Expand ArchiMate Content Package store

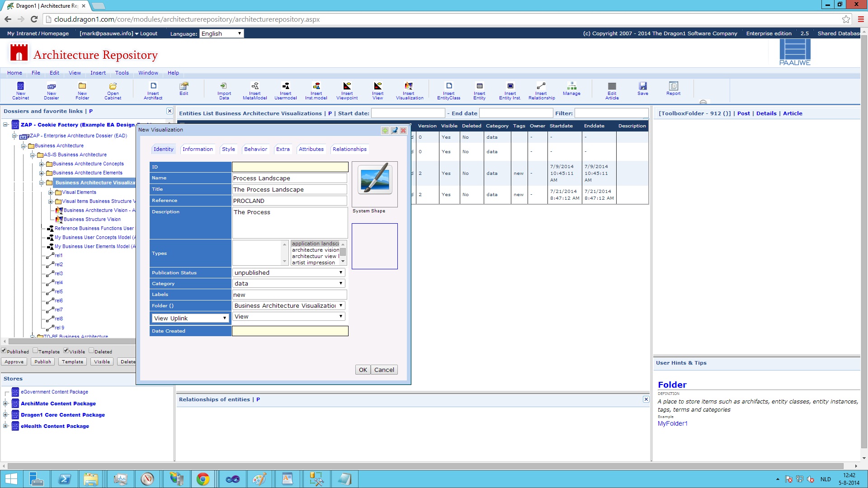5,404
